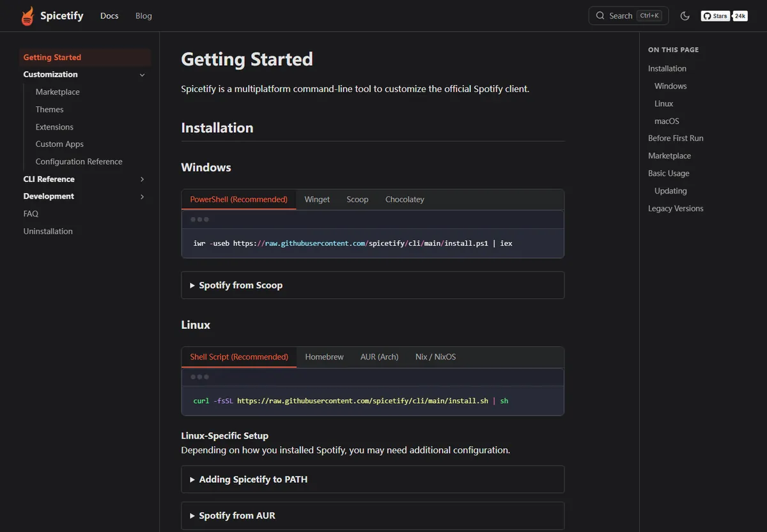Jump to Marketplace in page outline
This screenshot has width=767, height=532.
tap(669, 156)
